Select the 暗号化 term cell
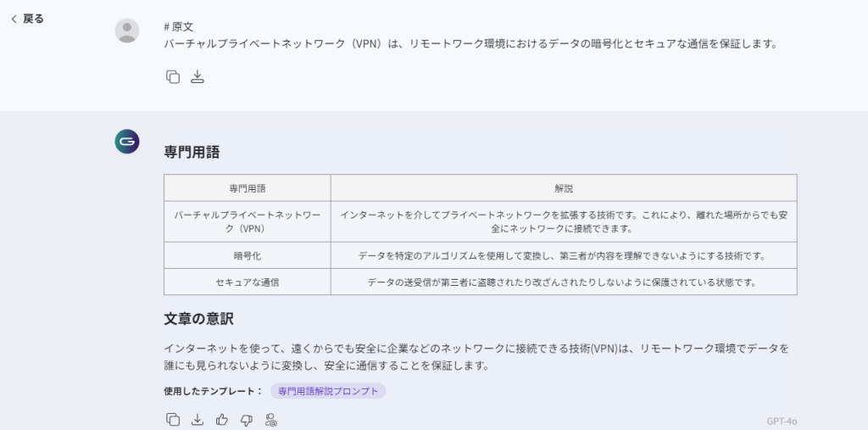 point(247,255)
